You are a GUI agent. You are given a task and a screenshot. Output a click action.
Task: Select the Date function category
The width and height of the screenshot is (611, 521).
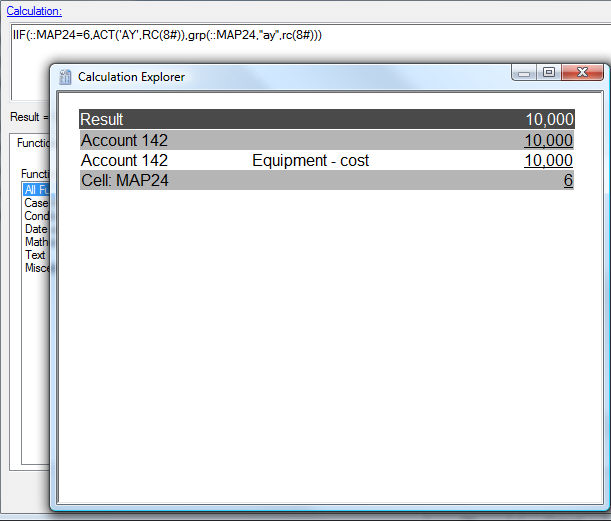(37, 229)
